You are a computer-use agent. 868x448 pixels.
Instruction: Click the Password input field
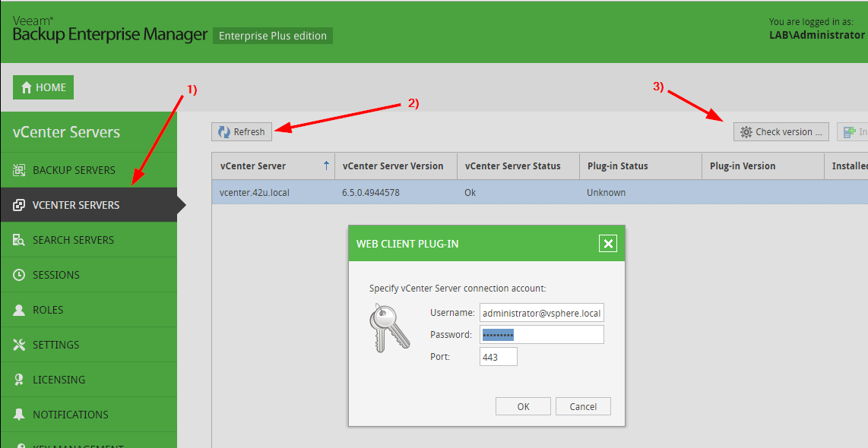coord(541,335)
